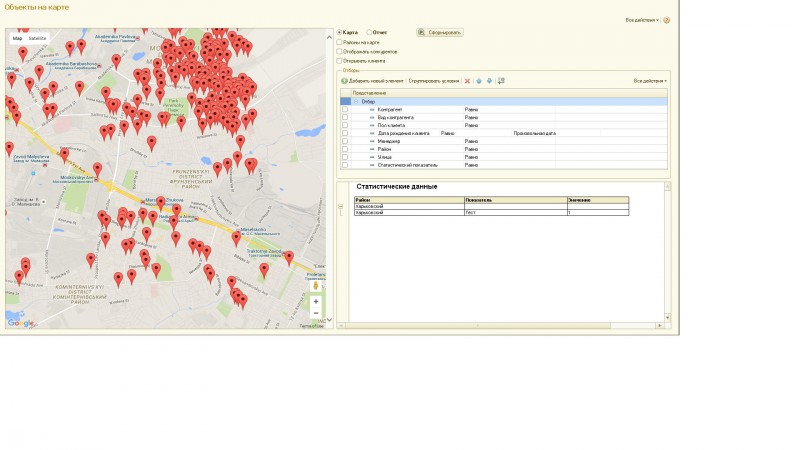Image resolution: width=800 pixels, height=450 pixels.
Task: Click the red delete filter icon
Action: [466, 80]
